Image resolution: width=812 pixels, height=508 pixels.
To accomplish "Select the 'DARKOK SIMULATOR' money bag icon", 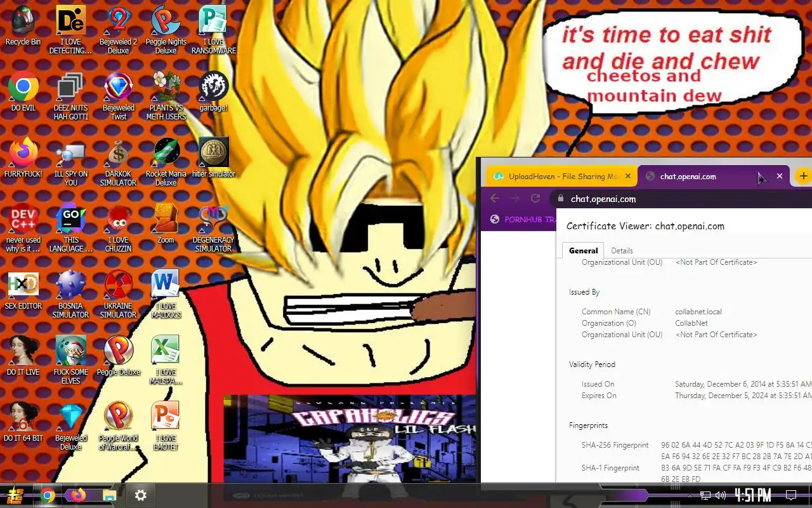I will [x=118, y=161].
